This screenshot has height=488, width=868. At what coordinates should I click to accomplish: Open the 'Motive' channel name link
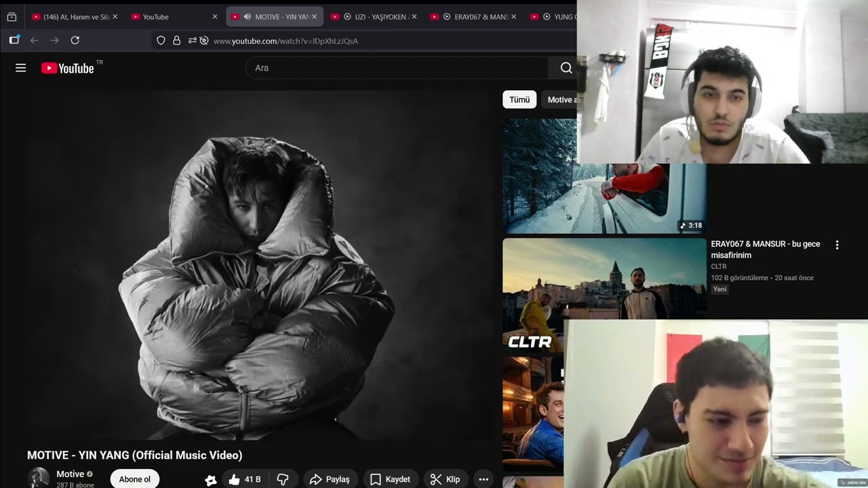71,474
